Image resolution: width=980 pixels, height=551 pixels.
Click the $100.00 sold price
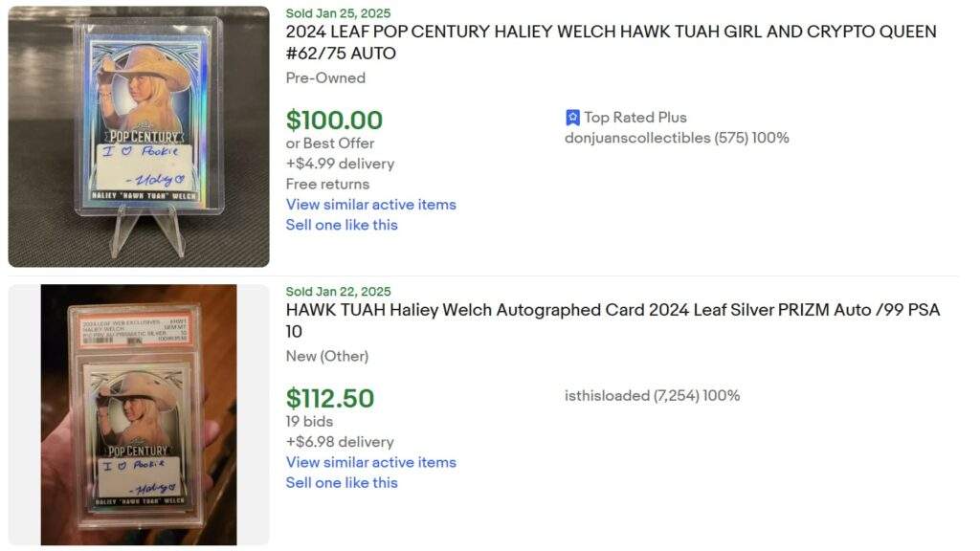tap(334, 121)
